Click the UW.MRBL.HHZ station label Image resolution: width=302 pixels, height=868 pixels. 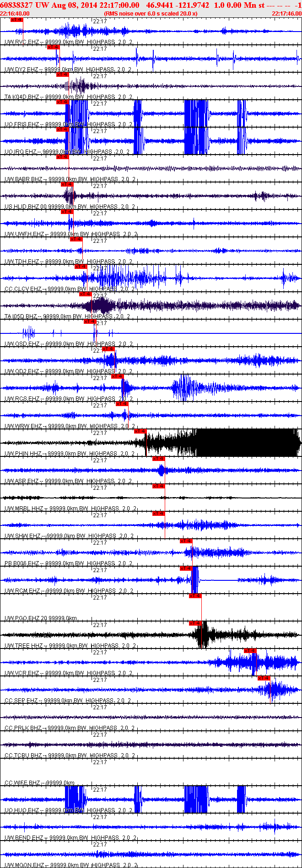tap(24, 509)
